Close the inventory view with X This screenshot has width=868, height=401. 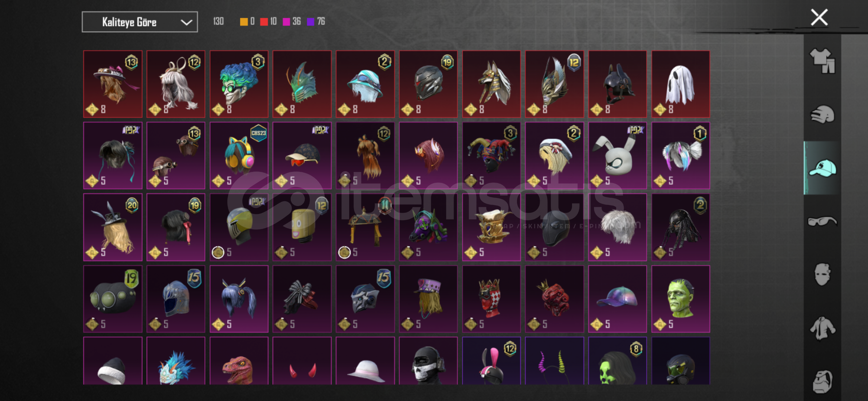coord(819,17)
